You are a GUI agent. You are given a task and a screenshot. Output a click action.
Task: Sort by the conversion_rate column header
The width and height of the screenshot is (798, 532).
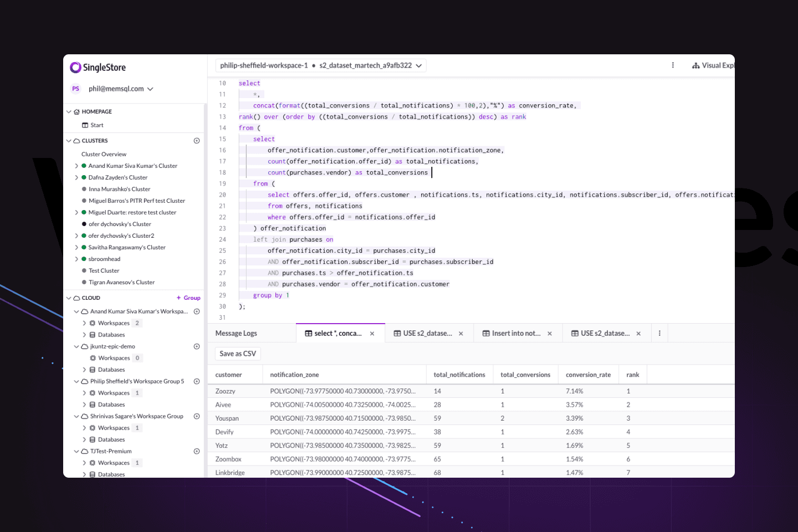click(x=588, y=375)
